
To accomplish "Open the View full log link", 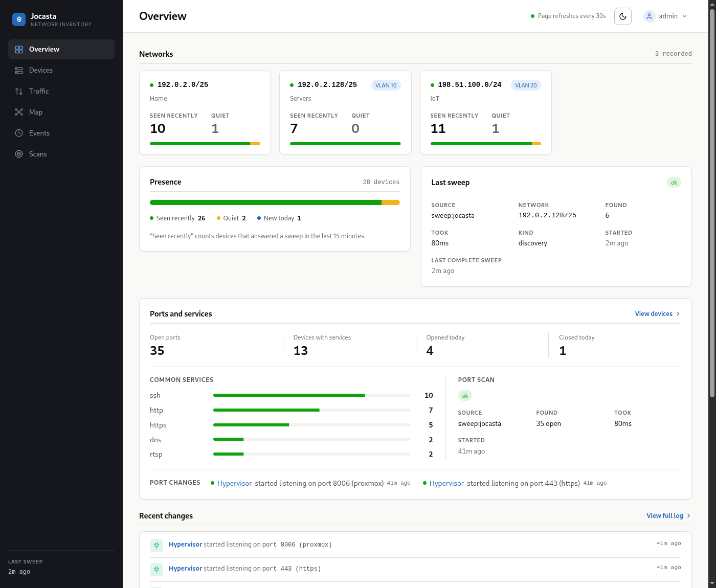I will pos(669,516).
